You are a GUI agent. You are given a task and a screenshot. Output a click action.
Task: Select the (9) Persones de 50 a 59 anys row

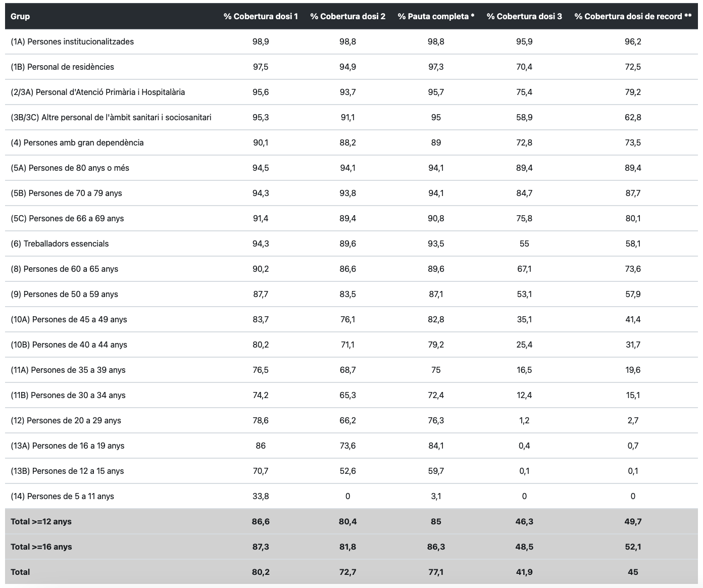tap(64, 294)
